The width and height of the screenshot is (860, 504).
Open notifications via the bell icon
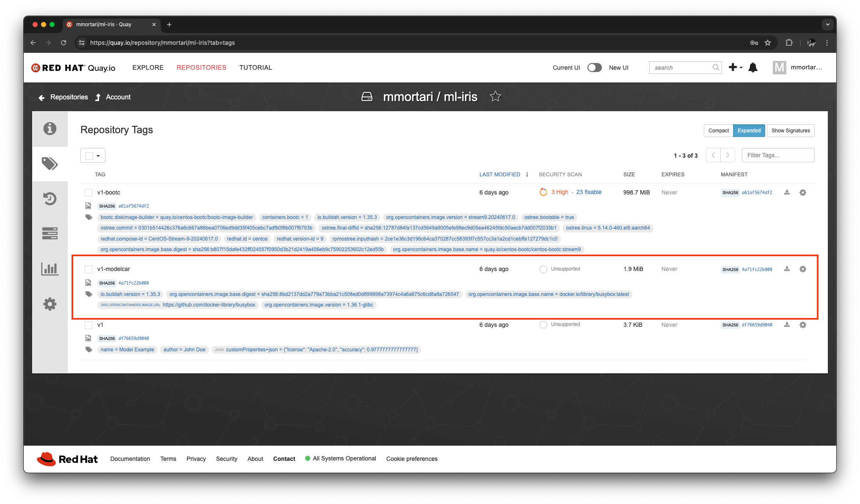tap(753, 67)
